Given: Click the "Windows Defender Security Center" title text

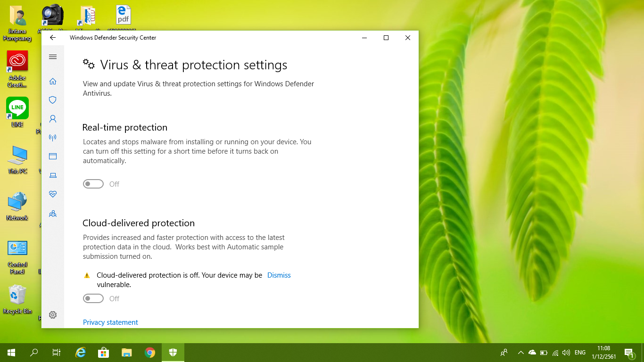Looking at the screenshot, I should pos(113,38).
